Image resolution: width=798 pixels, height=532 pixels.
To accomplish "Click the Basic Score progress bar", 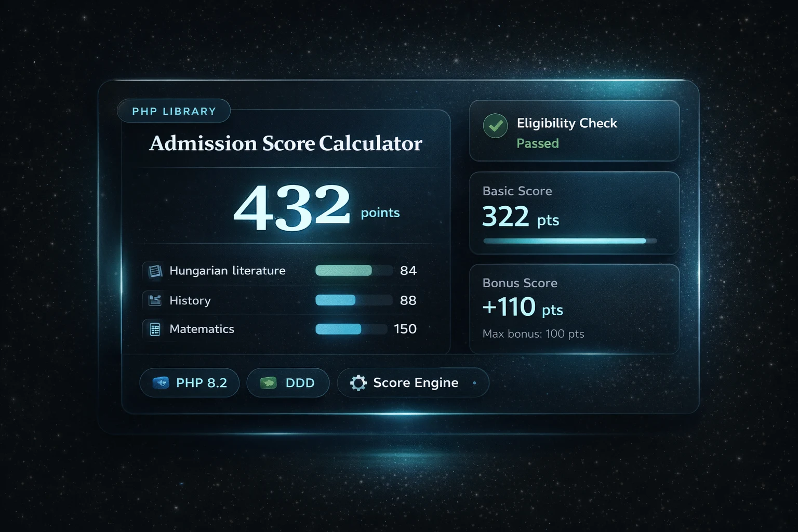I will coord(570,241).
